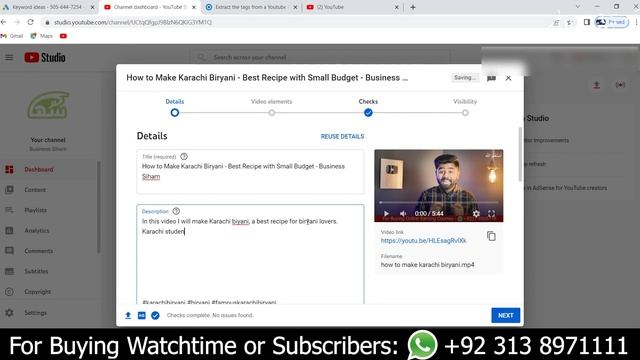This screenshot has height=360, width=640.
Task: Switch to the Extract the tags browser tab
Action: pos(250,7)
